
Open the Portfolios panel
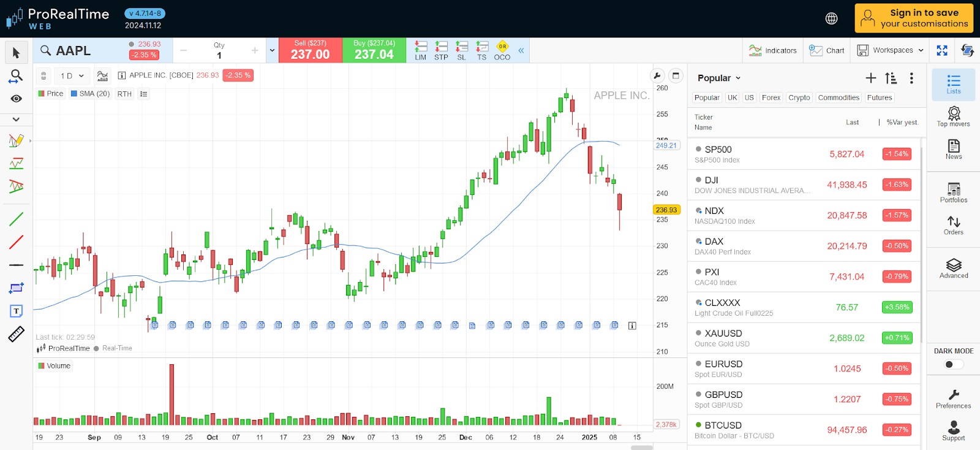pyautogui.click(x=954, y=193)
